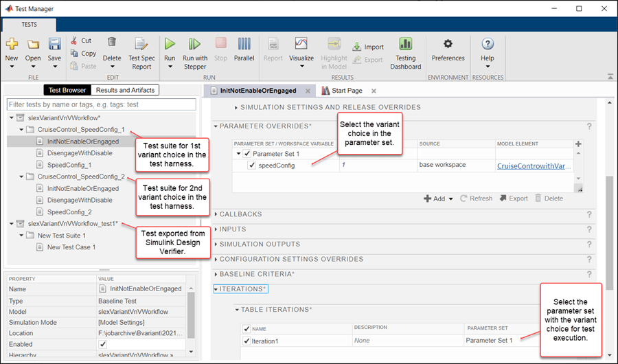Click Highlight in Model

pos(334,54)
